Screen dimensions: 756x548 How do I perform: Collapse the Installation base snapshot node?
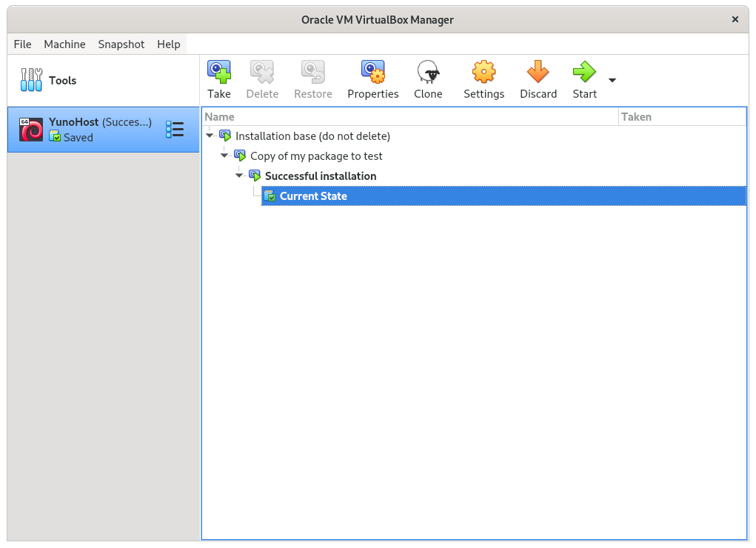210,136
